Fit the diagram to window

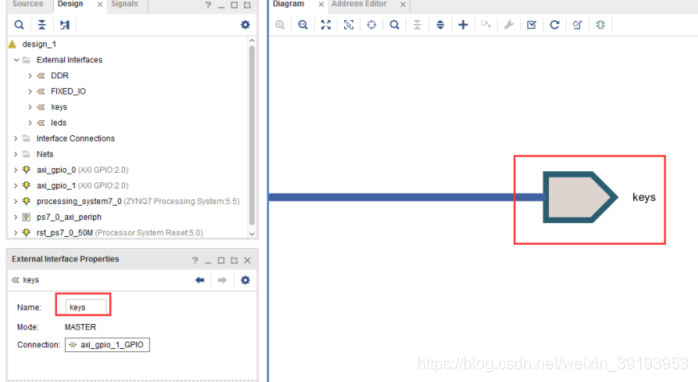point(326,25)
